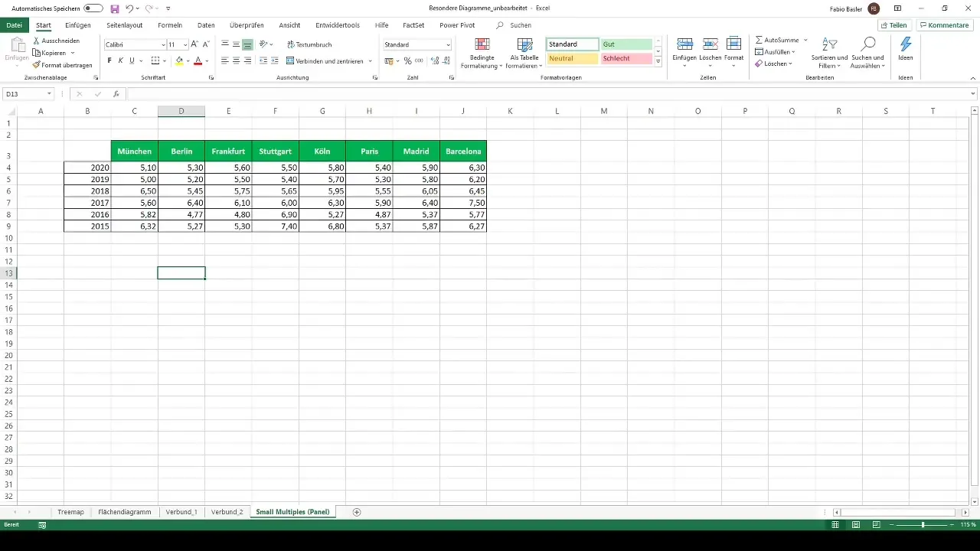Open the Bedingte Formatierung dropdown

(482, 53)
